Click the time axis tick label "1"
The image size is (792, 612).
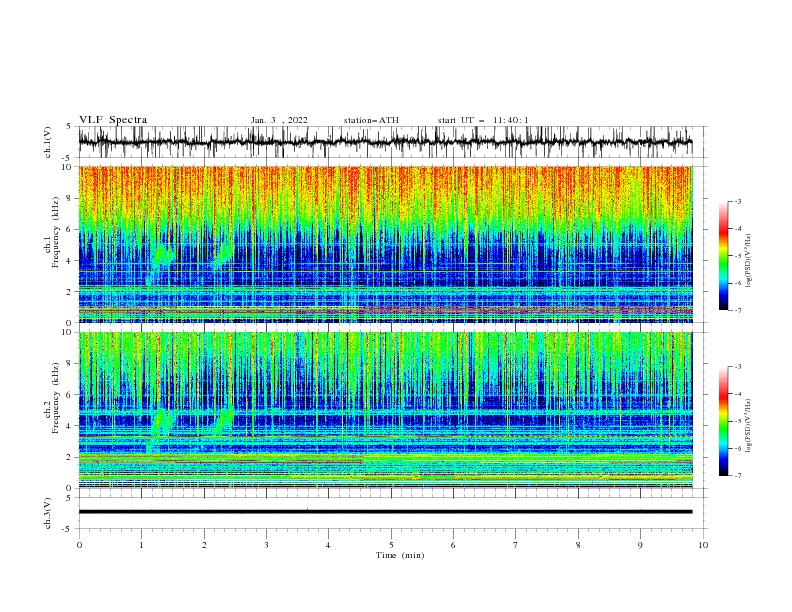(x=141, y=545)
